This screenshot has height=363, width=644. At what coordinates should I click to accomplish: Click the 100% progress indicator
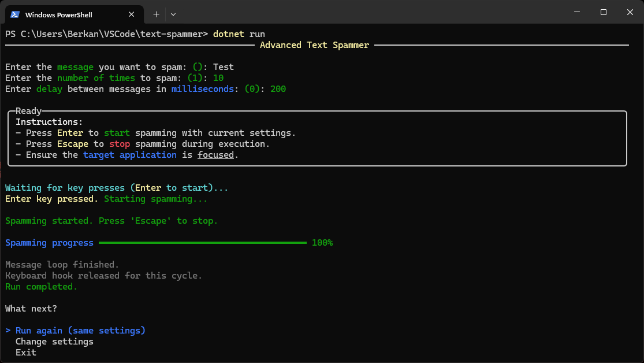[x=322, y=242]
